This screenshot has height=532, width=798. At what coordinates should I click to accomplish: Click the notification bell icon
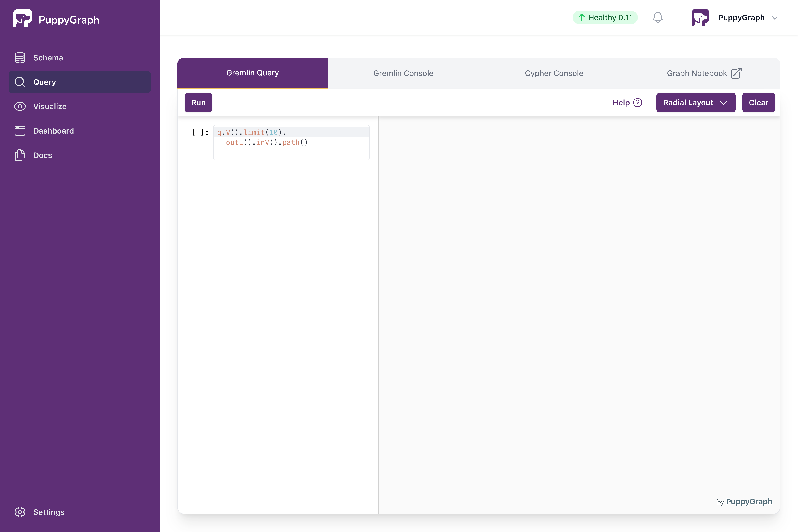[x=657, y=17]
